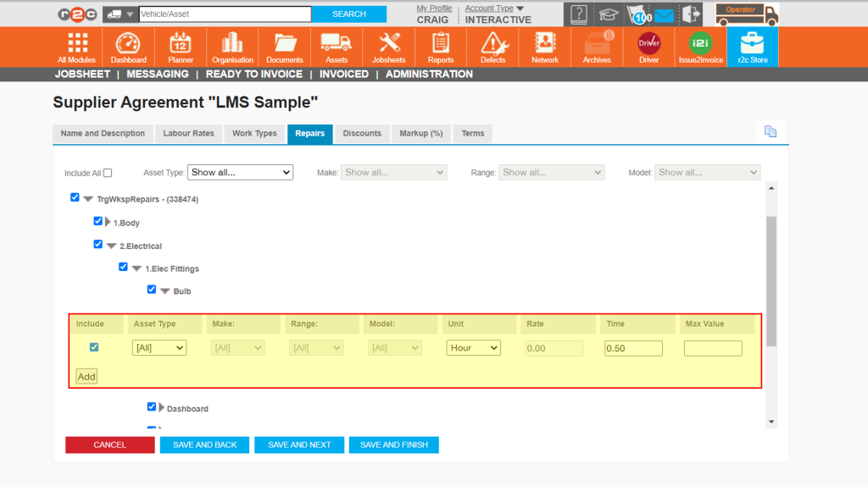868x487 pixels.
Task: Click the r2c logo
Action: [77, 14]
